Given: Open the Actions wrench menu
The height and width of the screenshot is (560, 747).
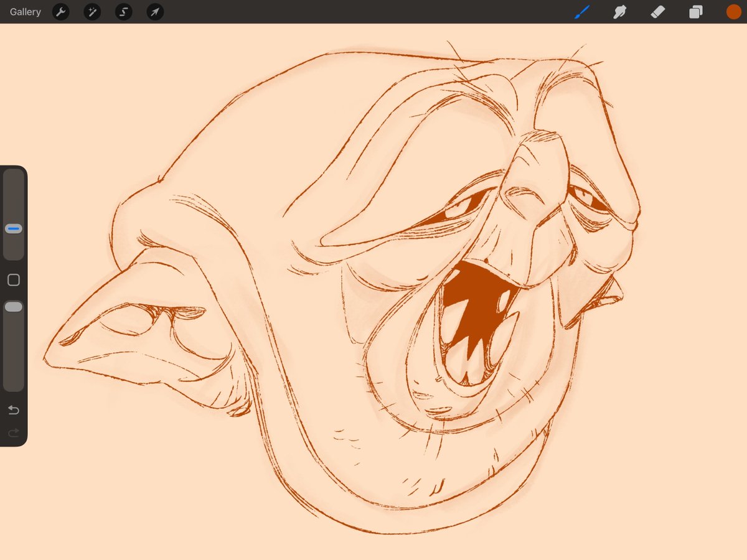Looking at the screenshot, I should (x=60, y=12).
